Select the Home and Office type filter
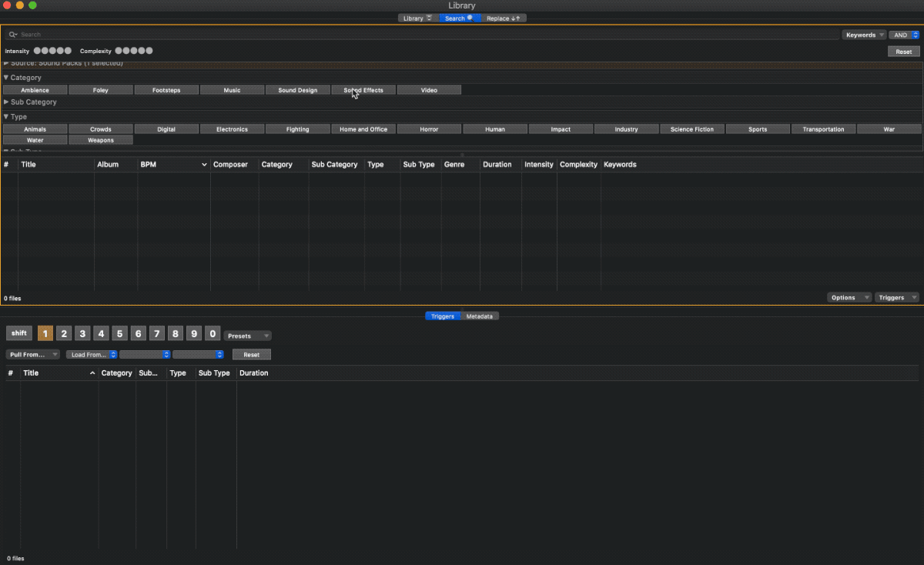 (x=363, y=129)
